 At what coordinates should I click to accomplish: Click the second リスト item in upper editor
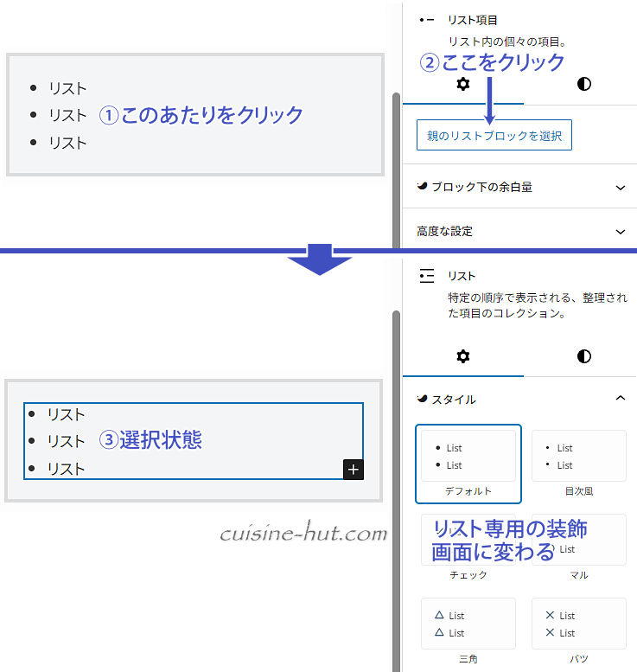coord(67,115)
